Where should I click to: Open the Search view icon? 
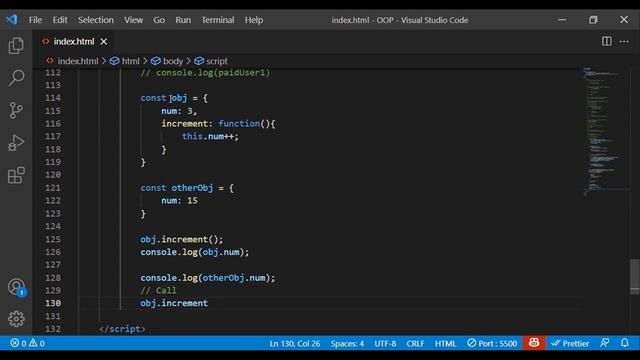[x=16, y=78]
